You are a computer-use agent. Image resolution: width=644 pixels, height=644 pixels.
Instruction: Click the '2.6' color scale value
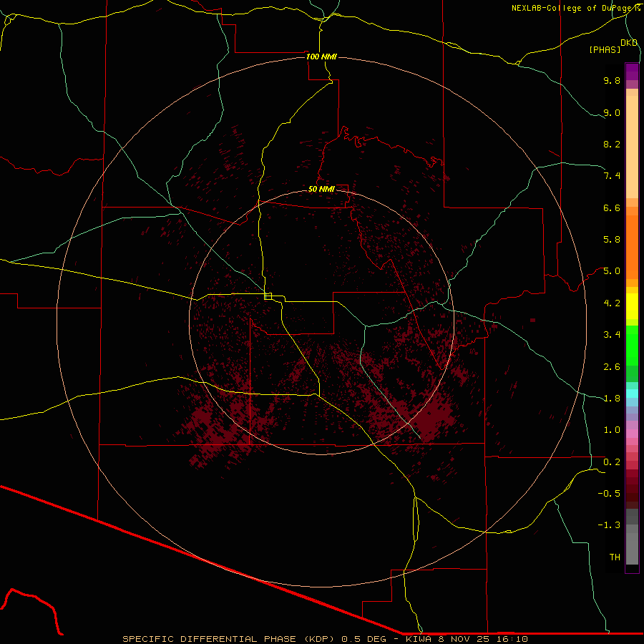[612, 367]
